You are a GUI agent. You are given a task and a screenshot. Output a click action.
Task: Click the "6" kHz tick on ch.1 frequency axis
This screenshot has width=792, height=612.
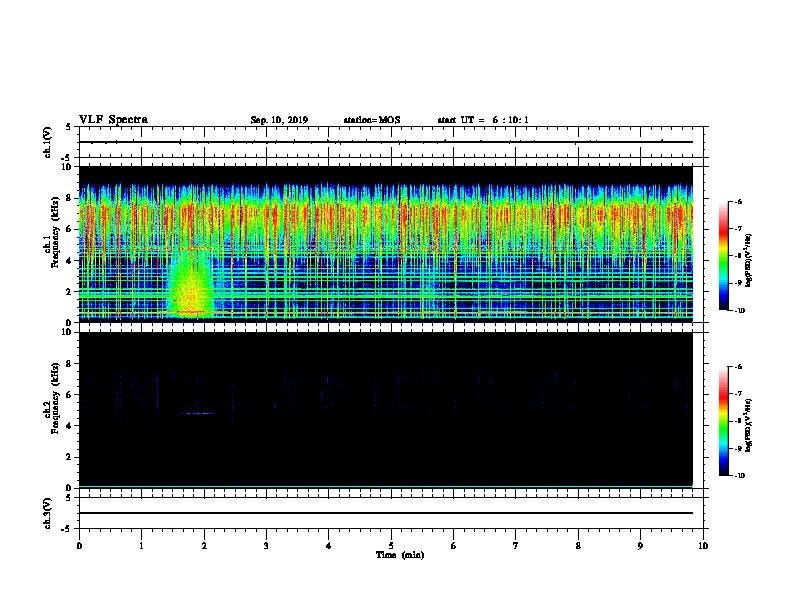[69, 229]
